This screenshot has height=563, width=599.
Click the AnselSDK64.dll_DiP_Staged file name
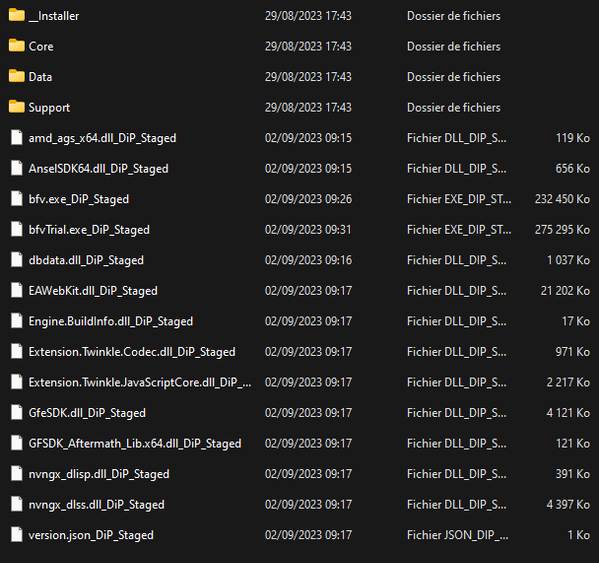(x=99, y=169)
